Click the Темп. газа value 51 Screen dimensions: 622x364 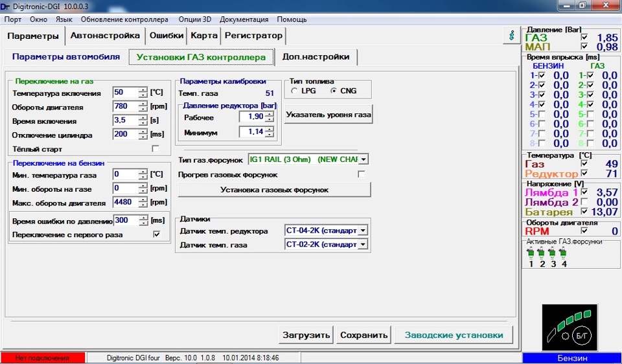(x=270, y=93)
